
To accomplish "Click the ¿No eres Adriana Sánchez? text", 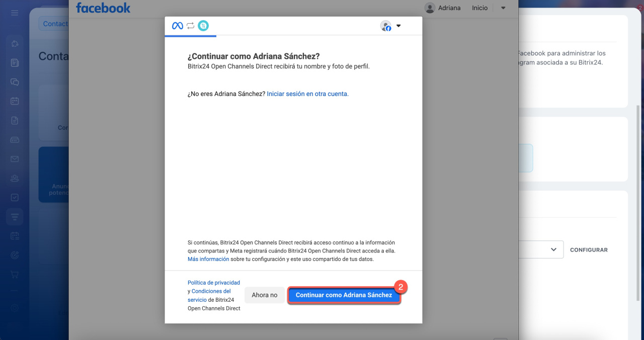I will pyautogui.click(x=226, y=94).
